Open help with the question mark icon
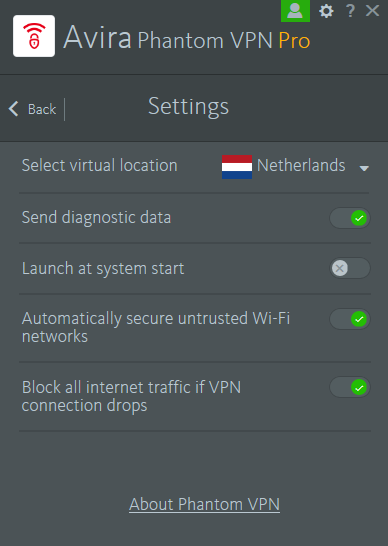Image resolution: width=388 pixels, height=546 pixels. coord(350,11)
